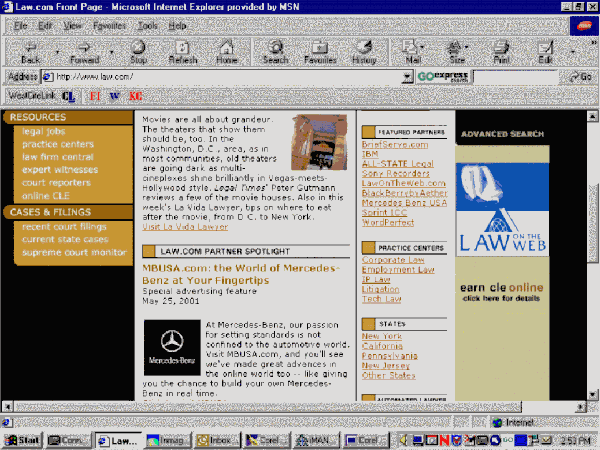Screen dimensions: 600x450
Task: Open the Favorites toolbar button
Action: point(320,51)
